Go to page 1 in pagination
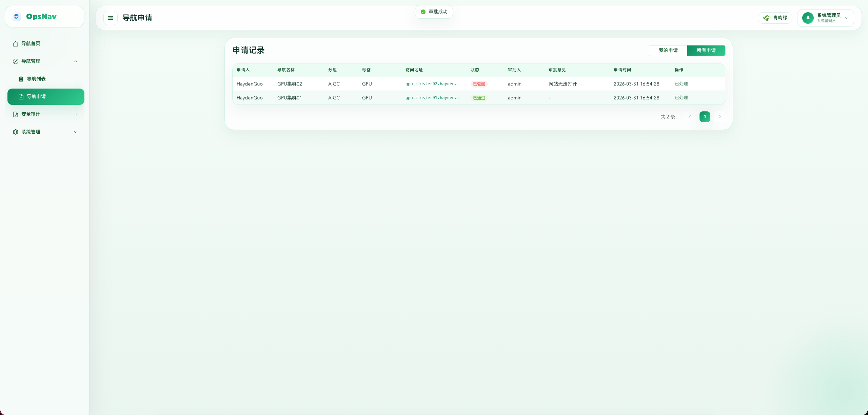Viewport: 868px width, 415px height. (x=705, y=116)
